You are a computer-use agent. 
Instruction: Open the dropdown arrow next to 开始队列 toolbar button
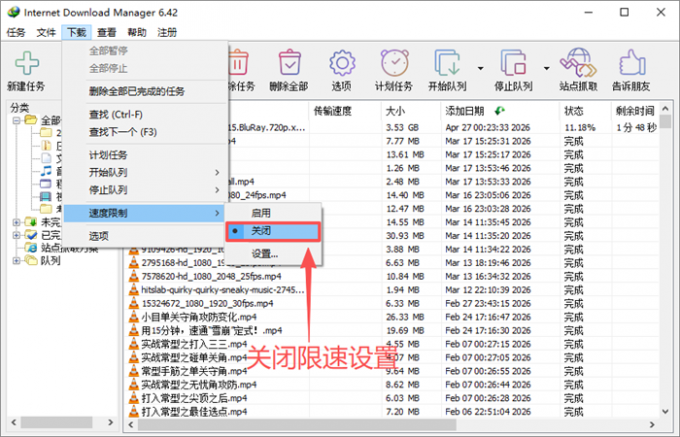point(481,68)
